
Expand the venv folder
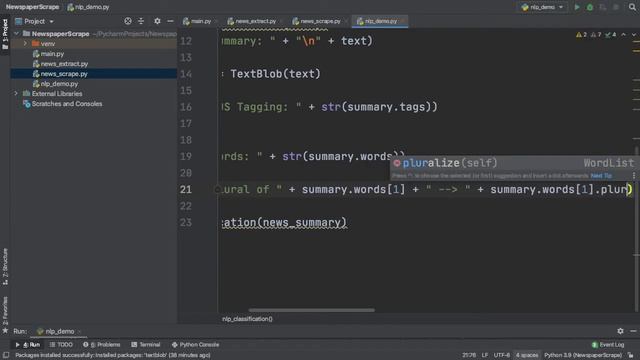pos(25,44)
